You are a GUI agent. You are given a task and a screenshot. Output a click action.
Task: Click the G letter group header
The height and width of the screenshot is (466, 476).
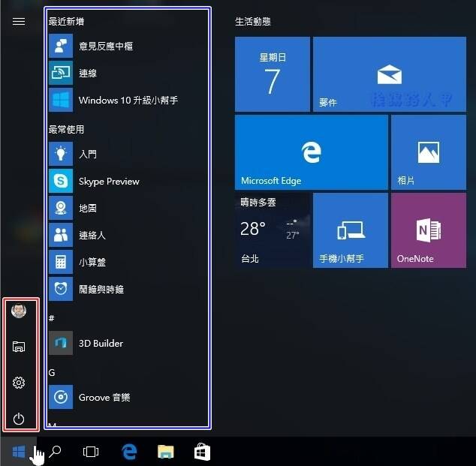[x=52, y=372]
